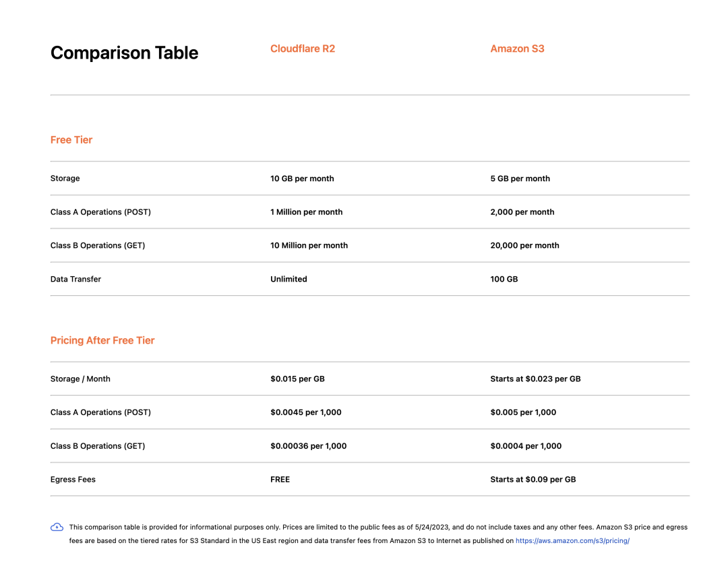Click the "5 GB per month" cell
Screen dimensions: 728x566
pyautogui.click(x=520, y=179)
